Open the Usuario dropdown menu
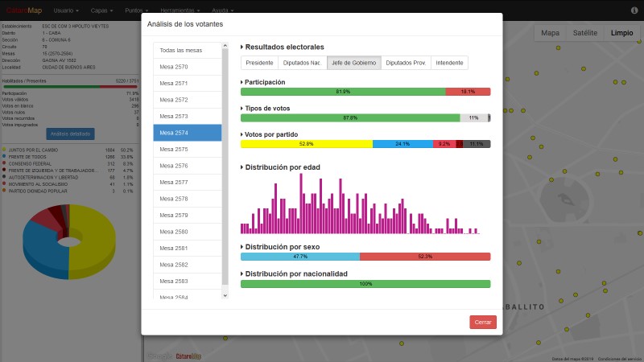Screen dimensions: 644x362 tap(66, 10)
